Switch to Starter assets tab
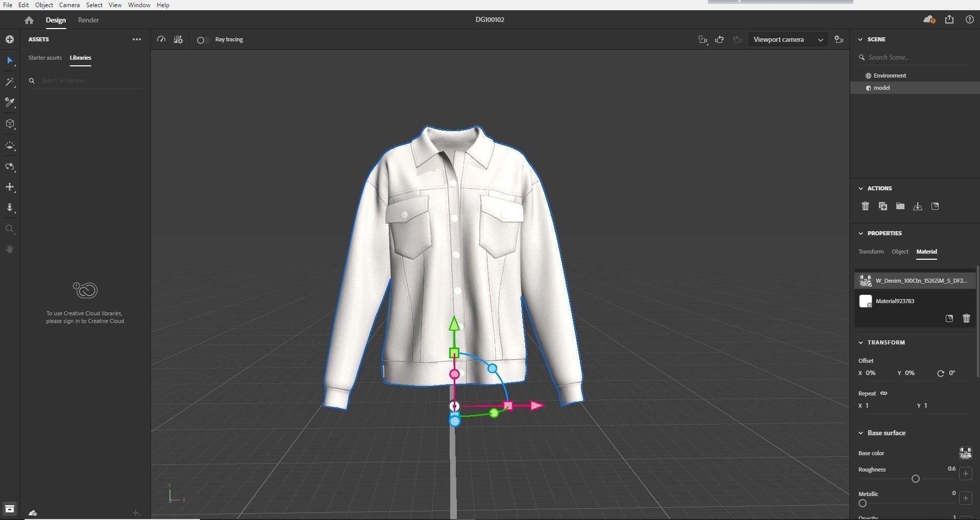980x520 pixels. pos(45,58)
